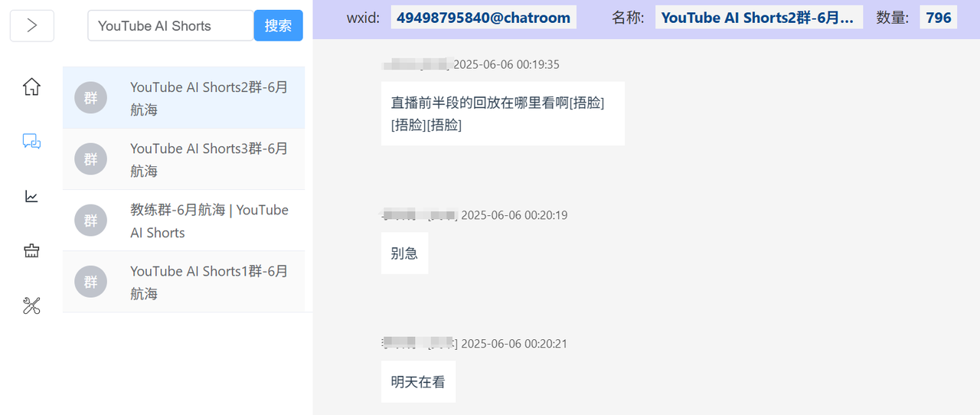The image size is (980, 415).
Task: Open the home icon in the sidebar
Action: point(31,87)
